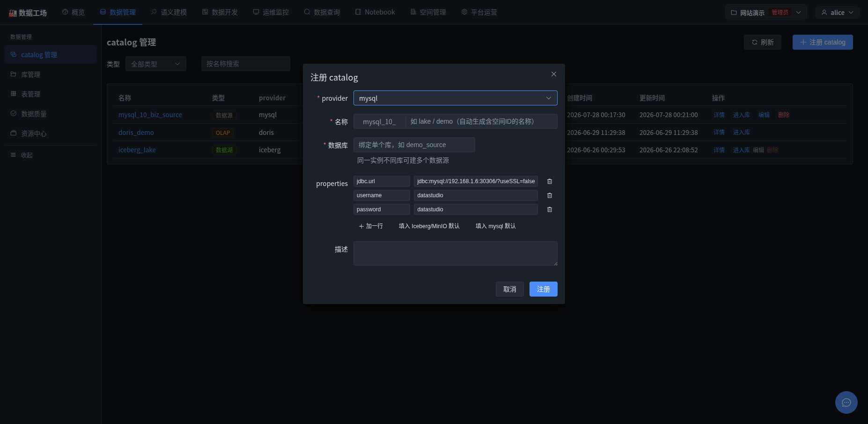
Task: Focus the 描述 text area
Action: (456, 253)
